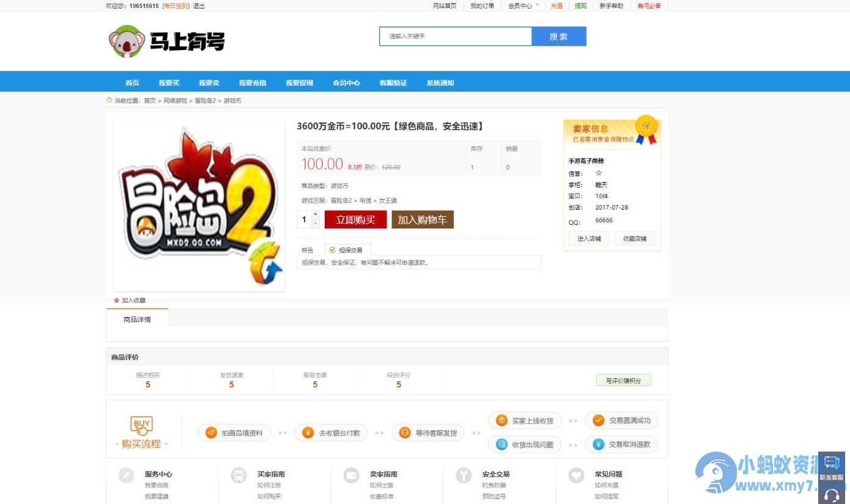Open 首页 in the blue navigation bar
This screenshot has height=504, width=850.
132,83
